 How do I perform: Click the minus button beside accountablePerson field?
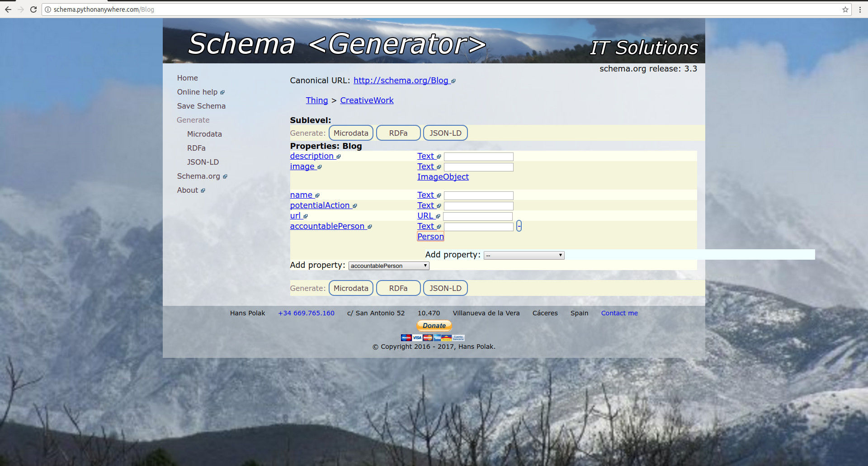[519, 226]
